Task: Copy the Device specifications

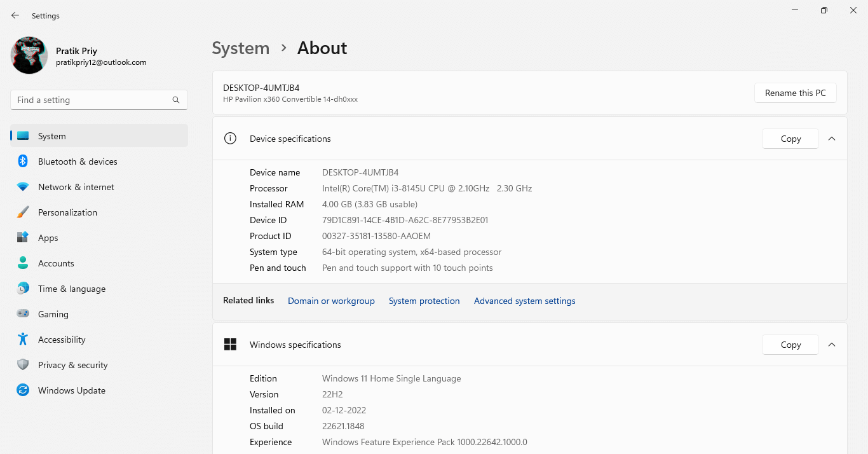Action: click(790, 139)
